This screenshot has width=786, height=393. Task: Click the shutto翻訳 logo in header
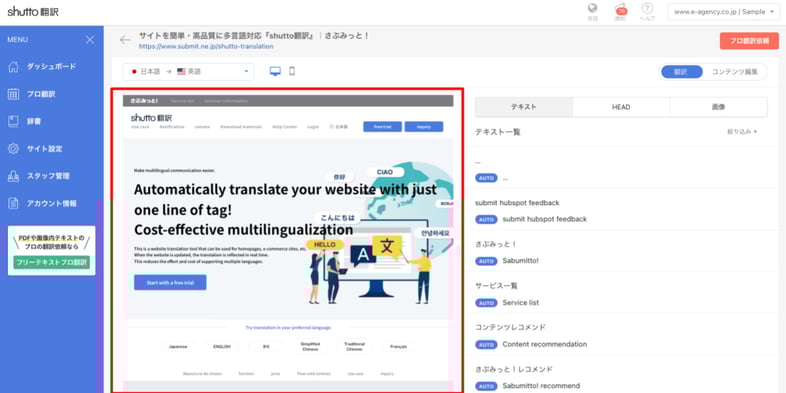[x=33, y=11]
